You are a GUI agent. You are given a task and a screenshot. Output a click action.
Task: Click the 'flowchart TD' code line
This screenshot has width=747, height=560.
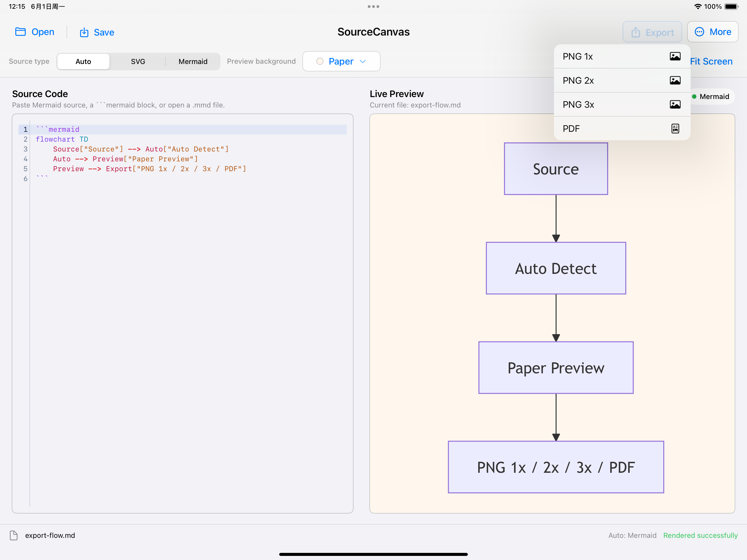(x=62, y=139)
